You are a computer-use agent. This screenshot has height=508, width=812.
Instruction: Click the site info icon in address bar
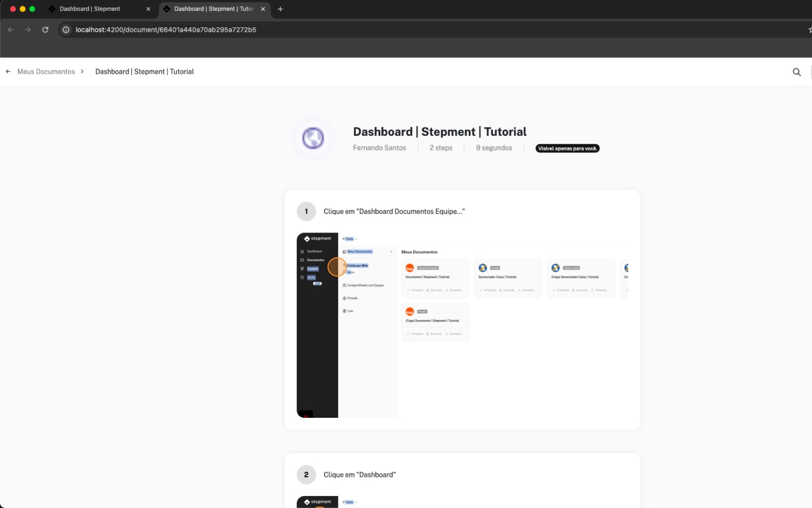click(x=66, y=30)
